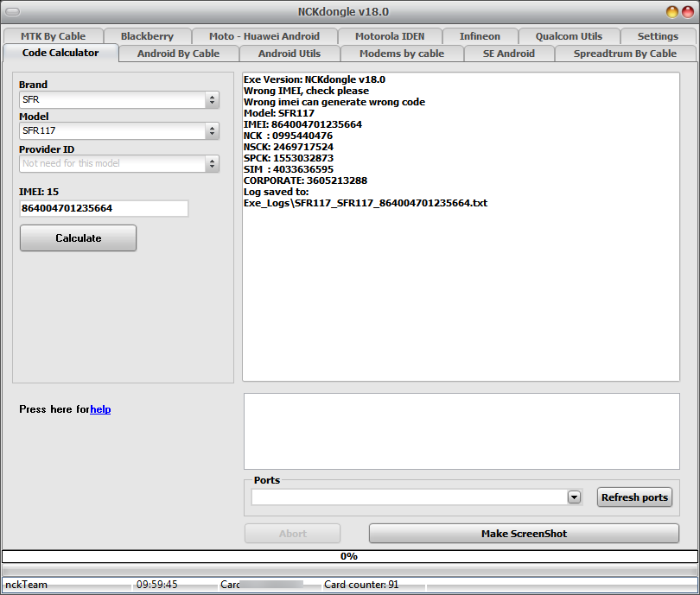
Task: Go to the Settings tab
Action: [658, 36]
